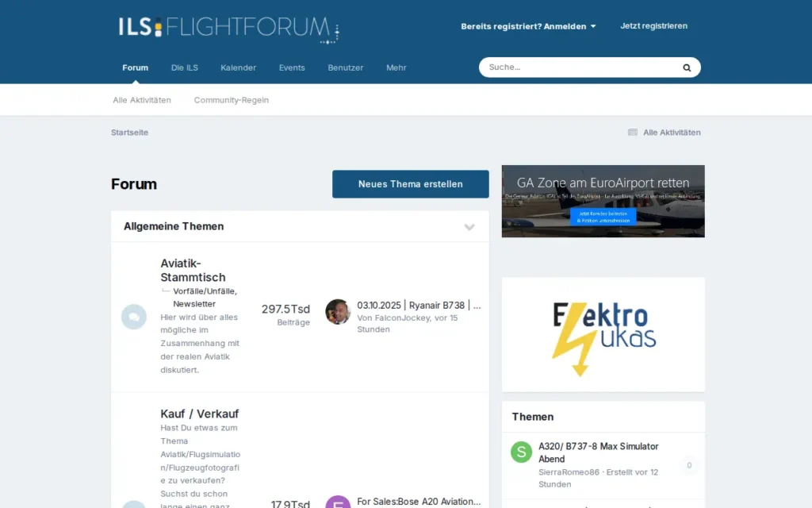The image size is (812, 508).
Task: Click the reply count badge showing 0
Action: pos(689,465)
